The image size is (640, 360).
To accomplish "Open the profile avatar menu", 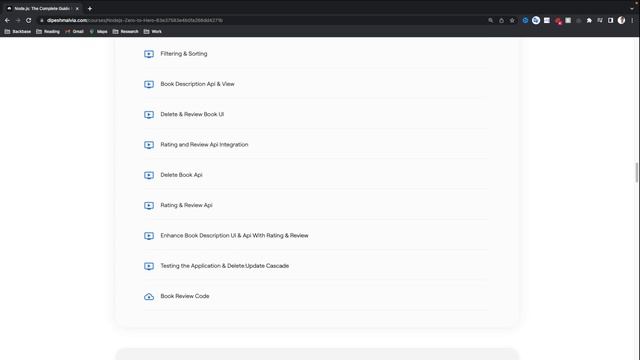I will [x=621, y=20].
